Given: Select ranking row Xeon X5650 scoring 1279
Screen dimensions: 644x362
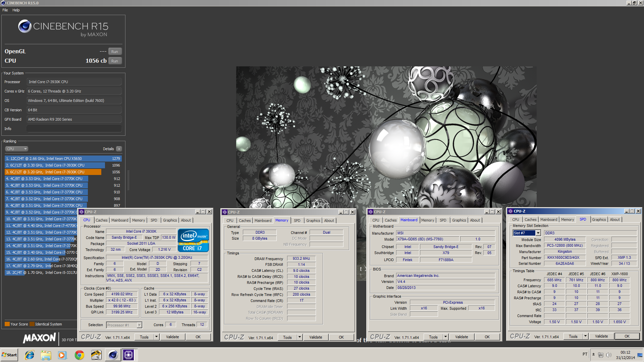Looking at the screenshot, I should pyautogui.click(x=63, y=159).
